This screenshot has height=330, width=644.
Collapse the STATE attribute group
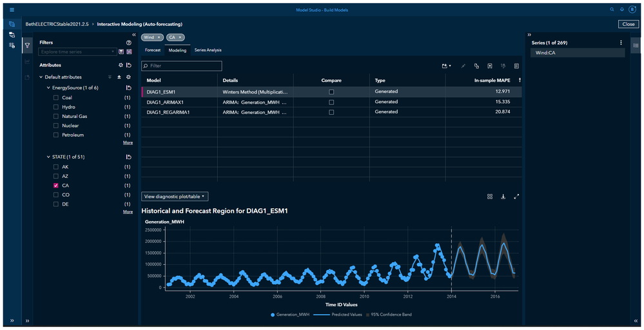point(48,157)
